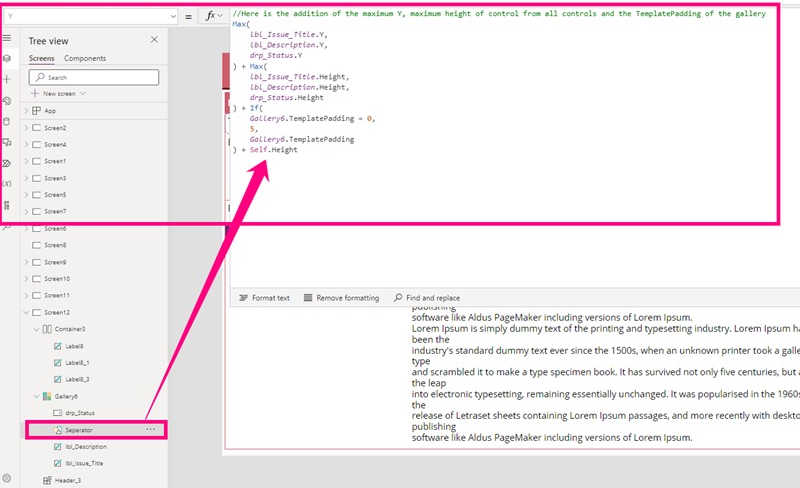Click the Label8 label icon

pos(58,346)
